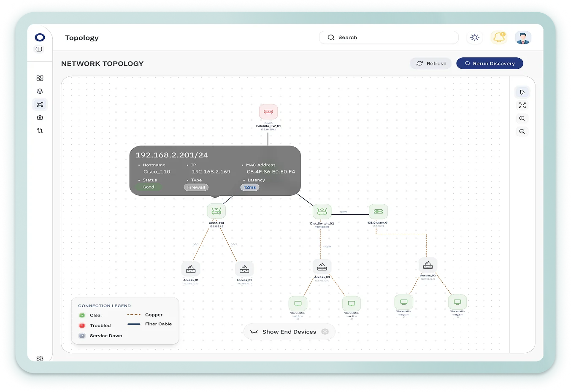Select the Access_02 firewall node
The image size is (571, 392).
(x=244, y=269)
